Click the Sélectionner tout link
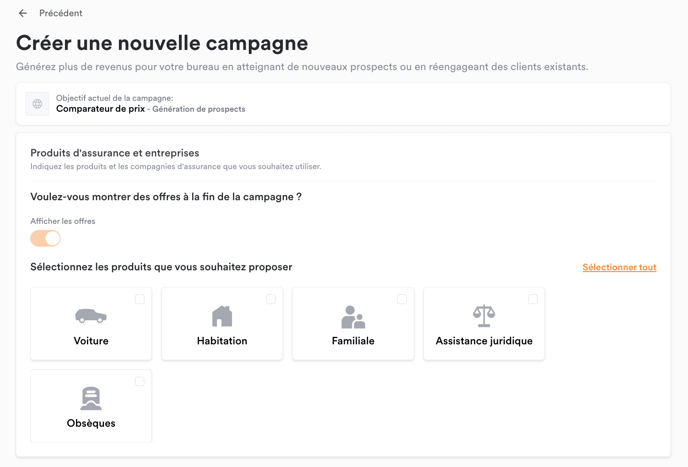Screen dimensions: 688x467 click(619, 267)
